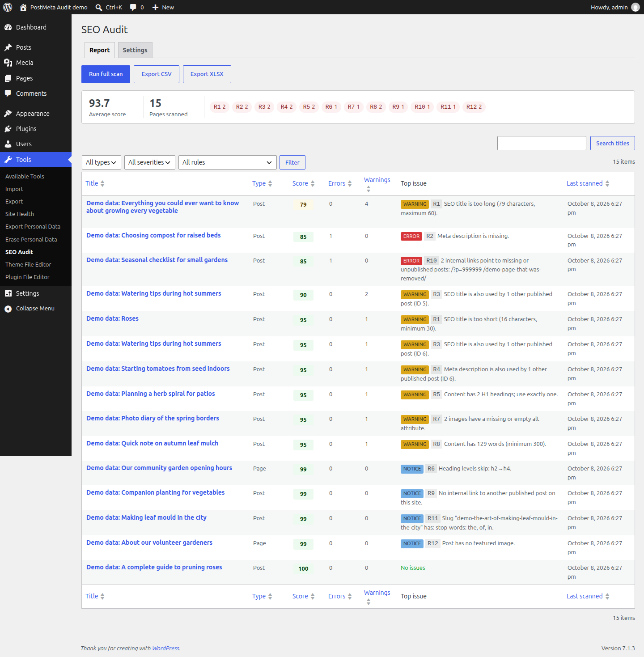
Task: Open the admin user avatar
Action: 635,7
